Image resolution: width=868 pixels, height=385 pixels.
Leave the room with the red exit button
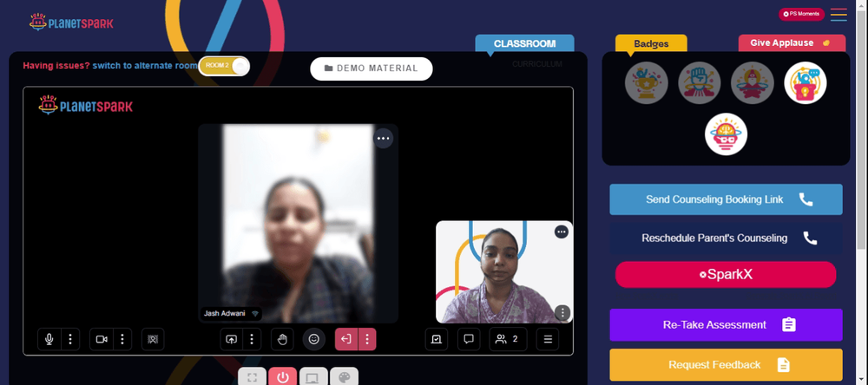pyautogui.click(x=346, y=339)
